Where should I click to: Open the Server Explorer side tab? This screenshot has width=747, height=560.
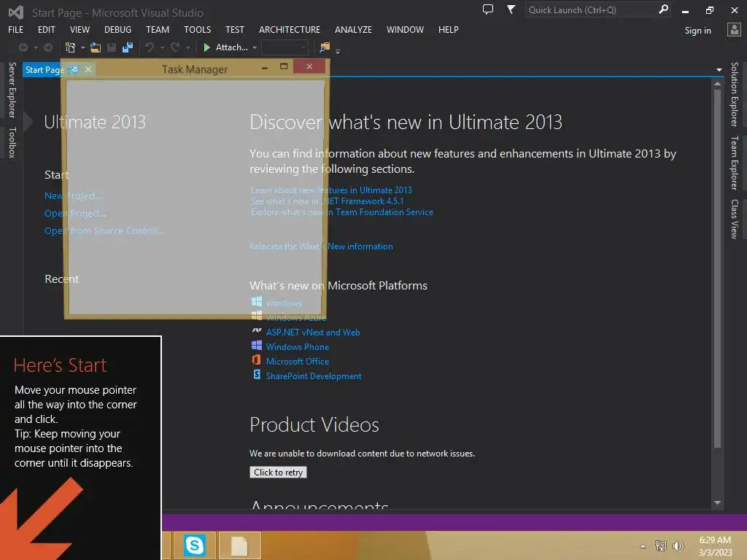(12, 90)
